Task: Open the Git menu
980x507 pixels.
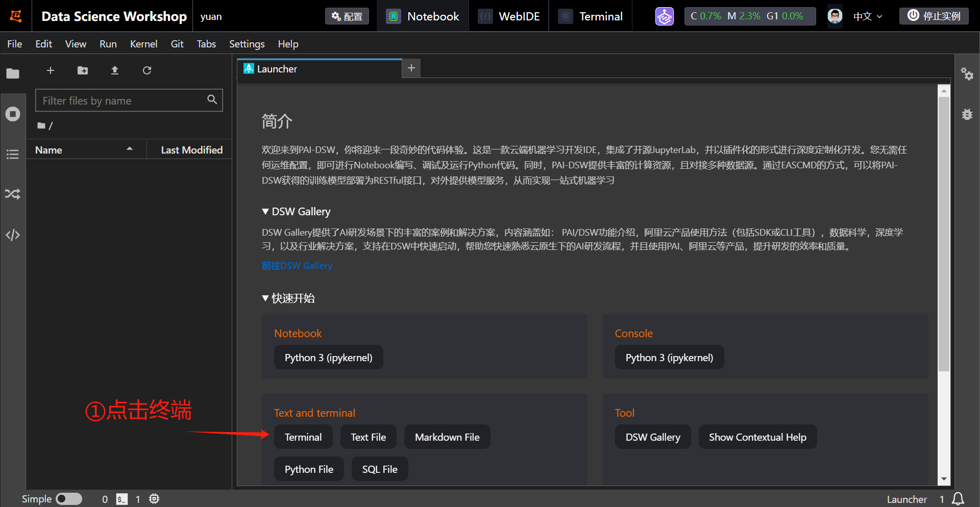Action: (x=177, y=44)
